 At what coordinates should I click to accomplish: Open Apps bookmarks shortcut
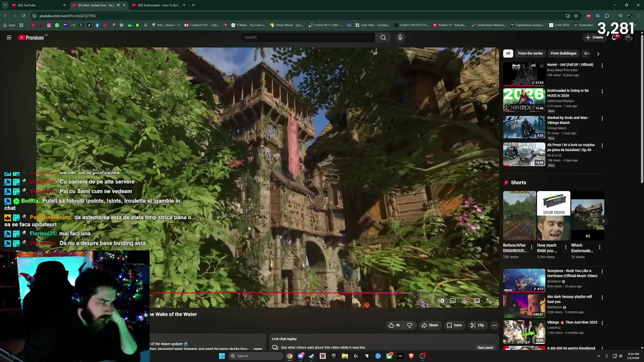point(10,25)
